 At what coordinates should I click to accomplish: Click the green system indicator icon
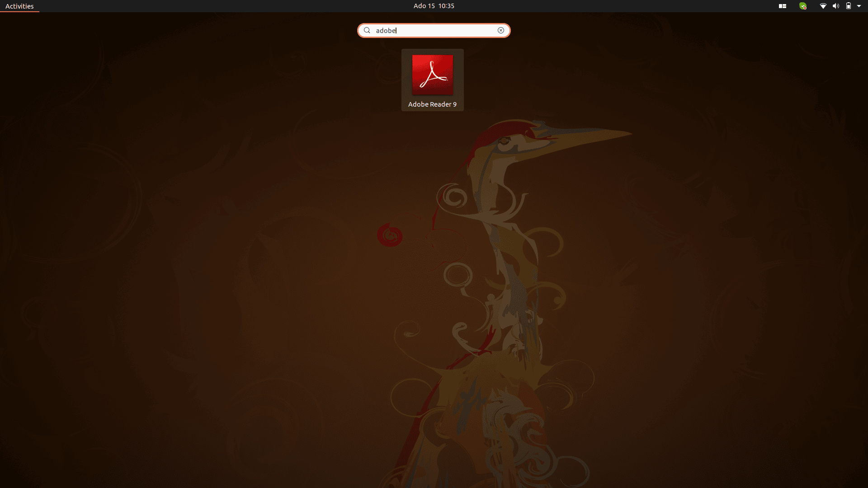point(802,6)
